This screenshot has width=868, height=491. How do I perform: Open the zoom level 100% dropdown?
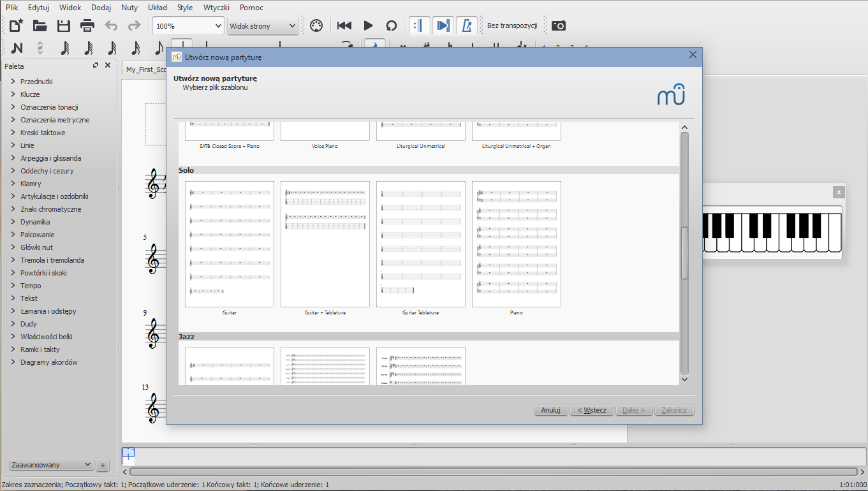pyautogui.click(x=188, y=26)
